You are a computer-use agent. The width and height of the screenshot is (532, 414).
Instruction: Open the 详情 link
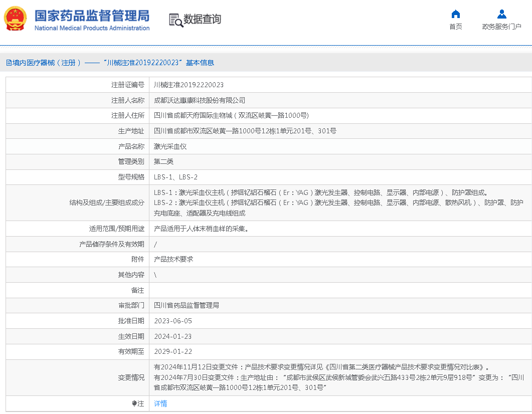pos(160,403)
